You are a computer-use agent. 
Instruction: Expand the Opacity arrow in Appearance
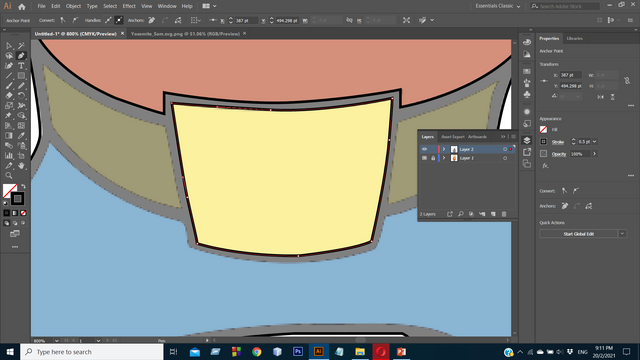pos(595,154)
